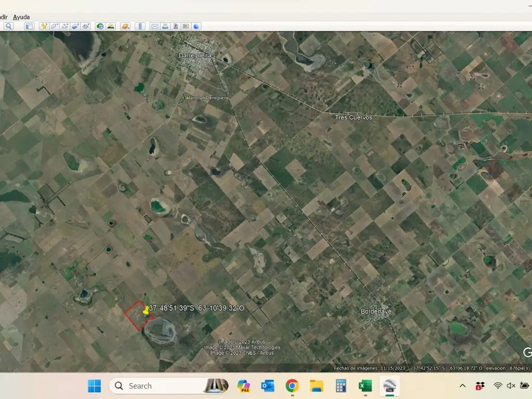Add an image overlay from toolbar

(x=75, y=26)
